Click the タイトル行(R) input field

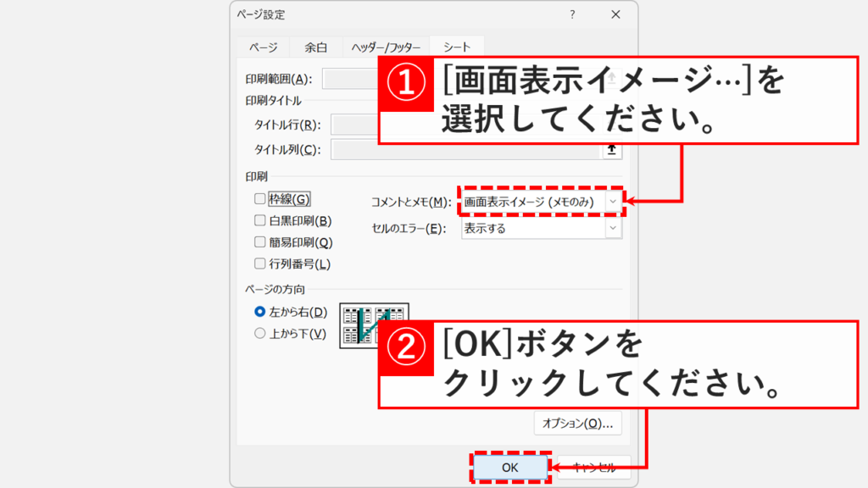click(x=355, y=125)
